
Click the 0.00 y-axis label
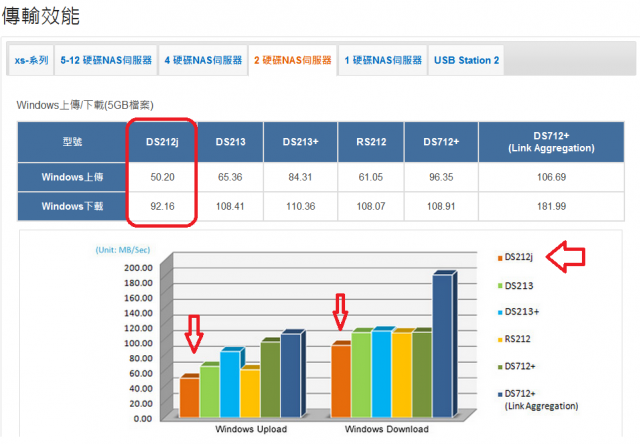click(142, 419)
